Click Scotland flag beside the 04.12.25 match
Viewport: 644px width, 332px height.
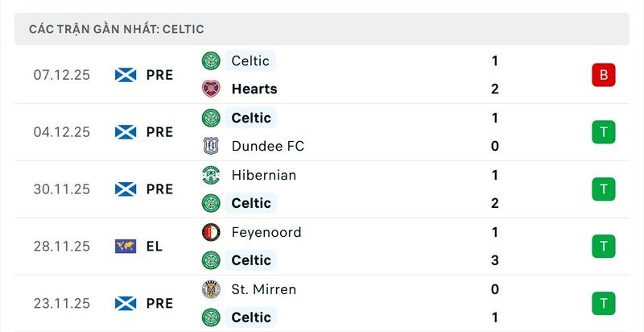(x=126, y=132)
